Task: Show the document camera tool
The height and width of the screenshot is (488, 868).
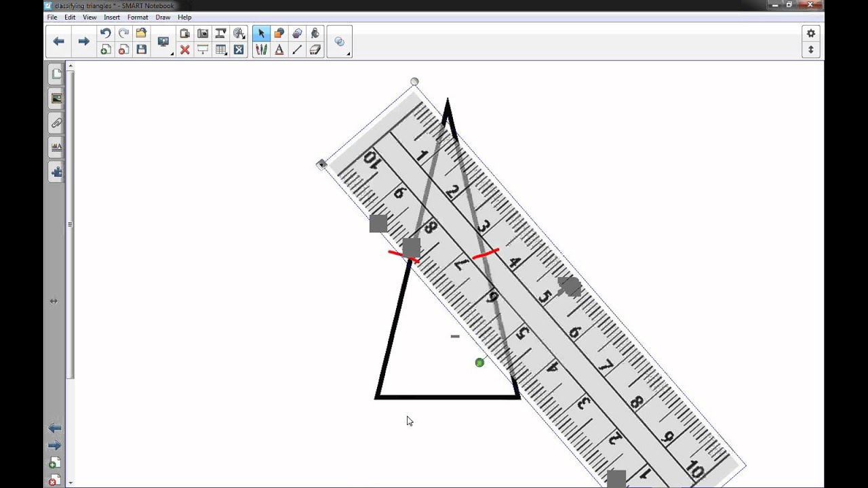Action: 220,33
